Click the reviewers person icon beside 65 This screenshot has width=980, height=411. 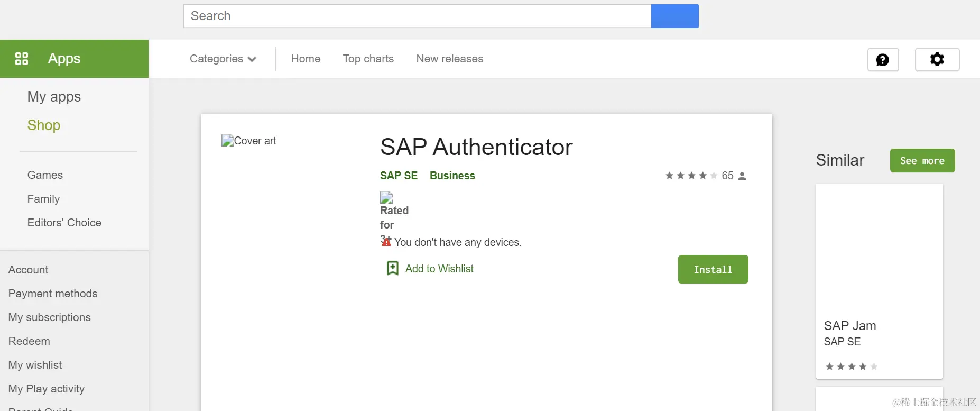coord(742,176)
